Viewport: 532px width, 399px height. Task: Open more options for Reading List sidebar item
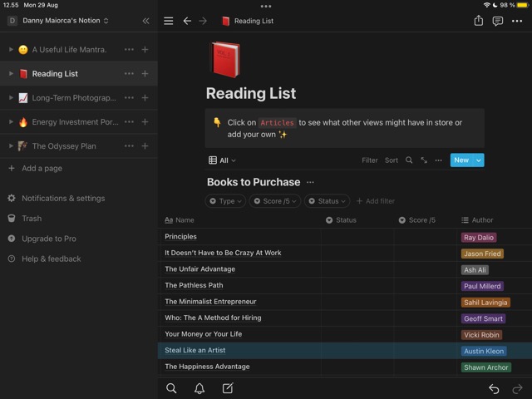(x=129, y=74)
